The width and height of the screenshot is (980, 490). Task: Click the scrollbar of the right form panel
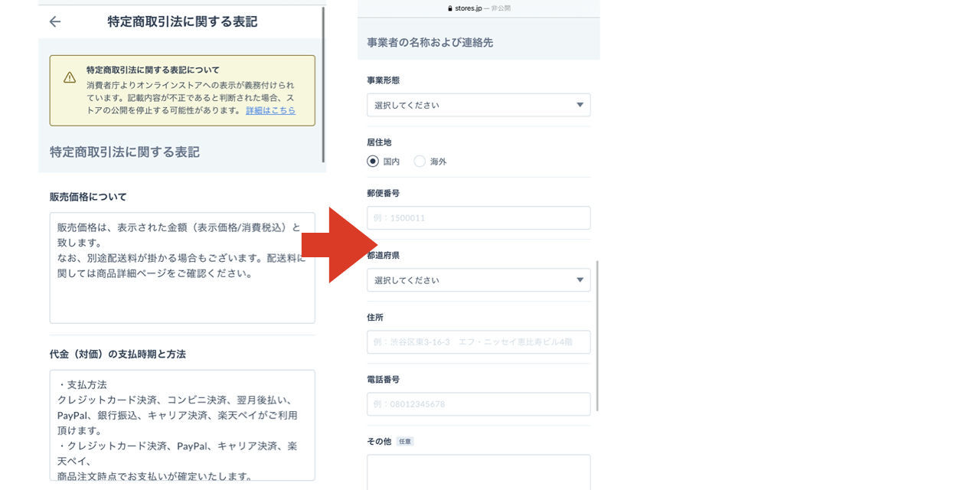pyautogui.click(x=597, y=335)
